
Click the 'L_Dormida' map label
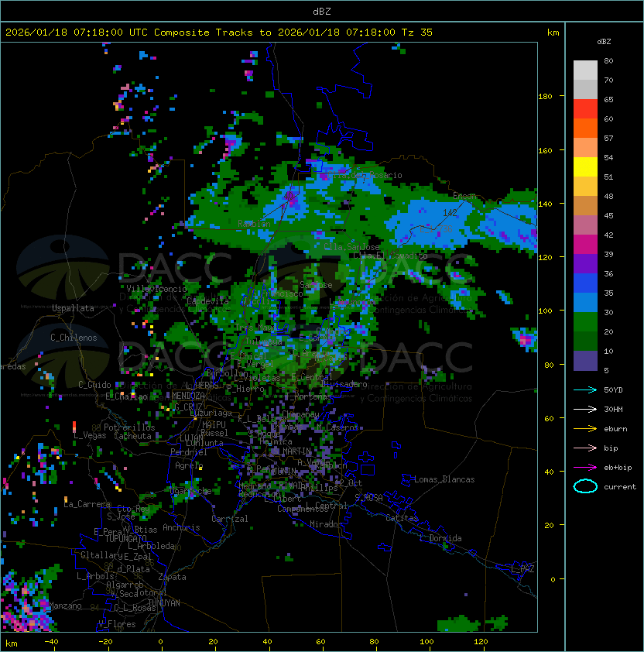pyautogui.click(x=440, y=538)
